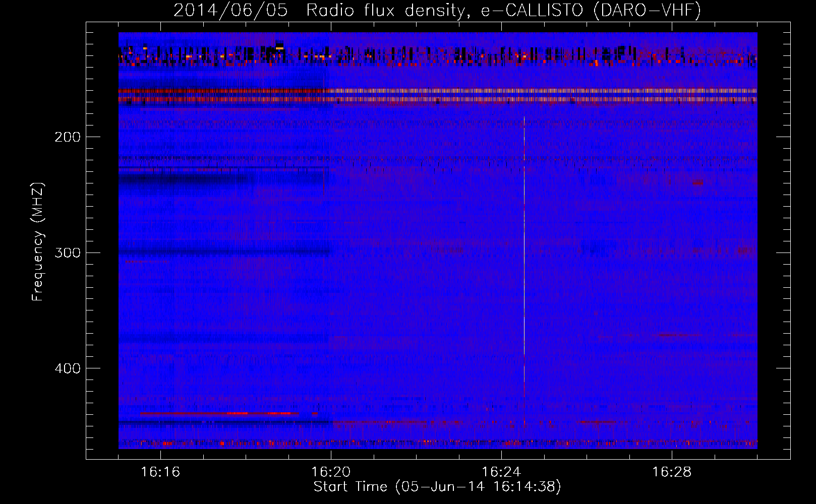Click the "16:28" time tick label
This screenshot has height=504, width=816.
[672, 472]
